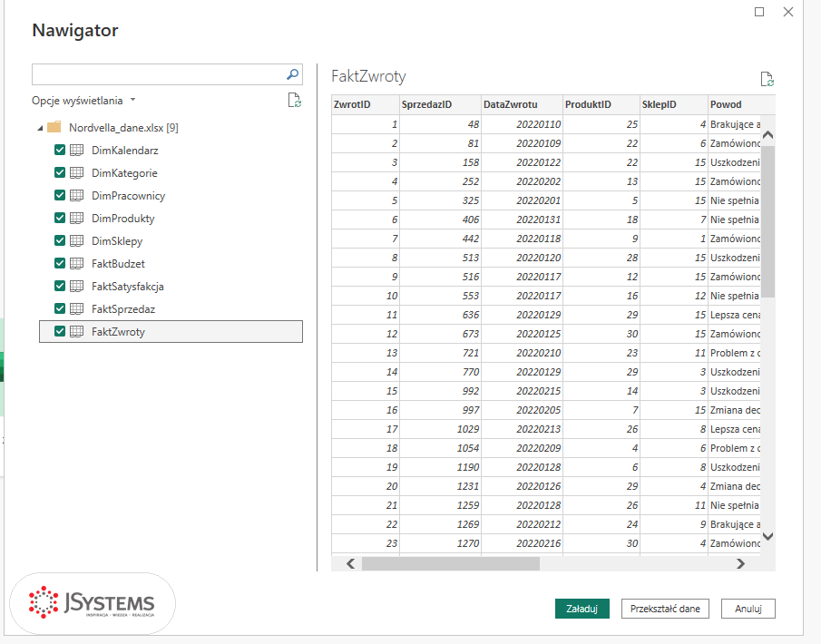Image resolution: width=821 pixels, height=644 pixels.
Task: Click the Przekształć dane button
Action: [665, 609]
